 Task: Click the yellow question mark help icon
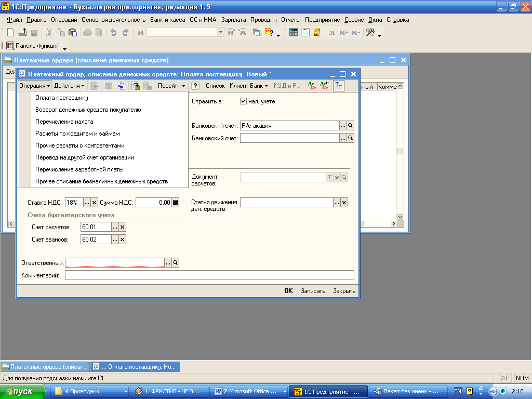click(x=195, y=86)
